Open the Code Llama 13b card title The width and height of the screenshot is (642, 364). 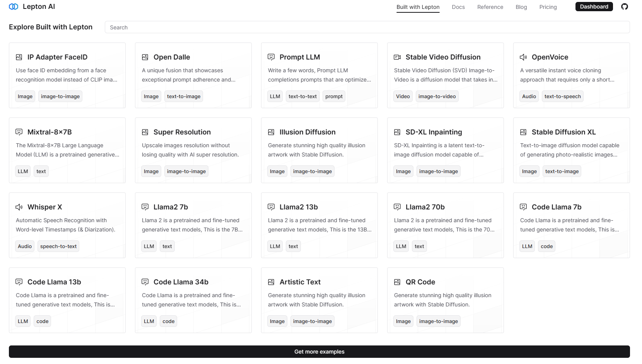coord(54,282)
